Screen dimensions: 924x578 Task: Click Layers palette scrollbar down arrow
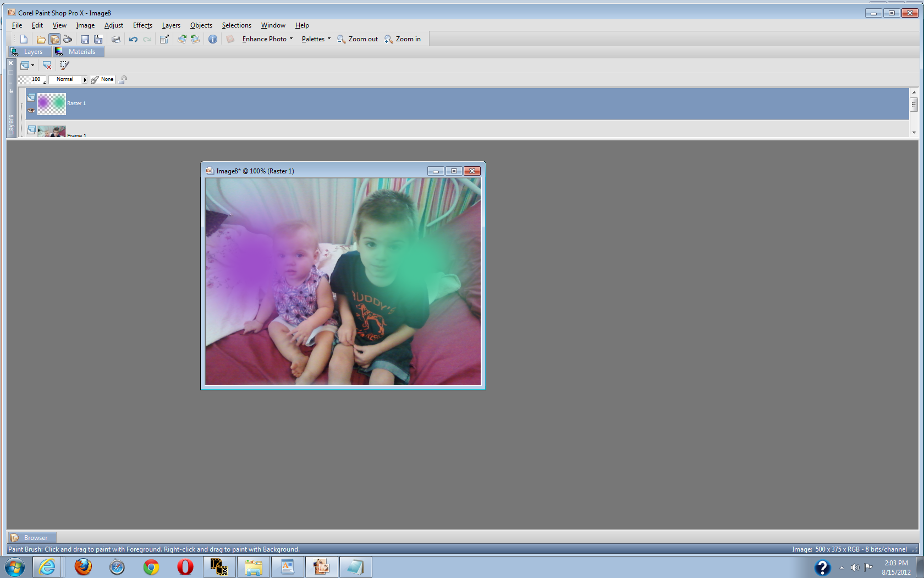click(914, 132)
